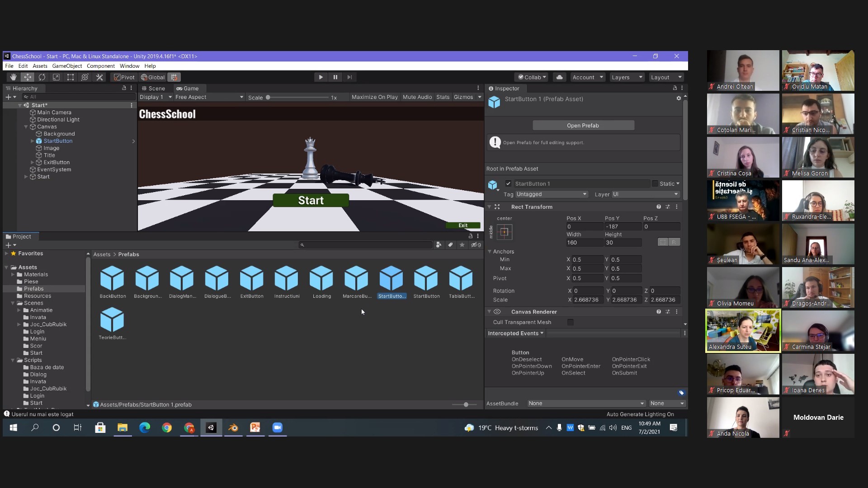Screen dimensions: 868x488
Task: Click the Open Prefab button
Action: tap(583, 126)
